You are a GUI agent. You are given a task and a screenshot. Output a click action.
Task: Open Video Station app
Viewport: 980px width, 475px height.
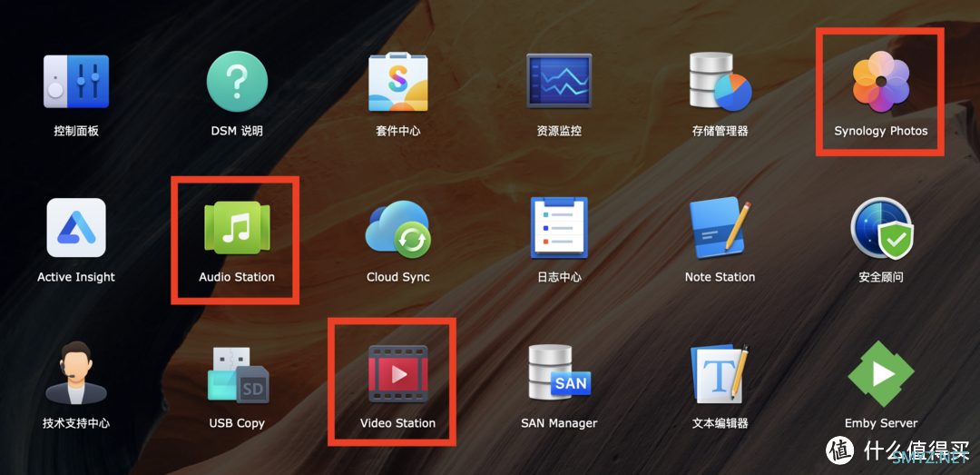(397, 373)
